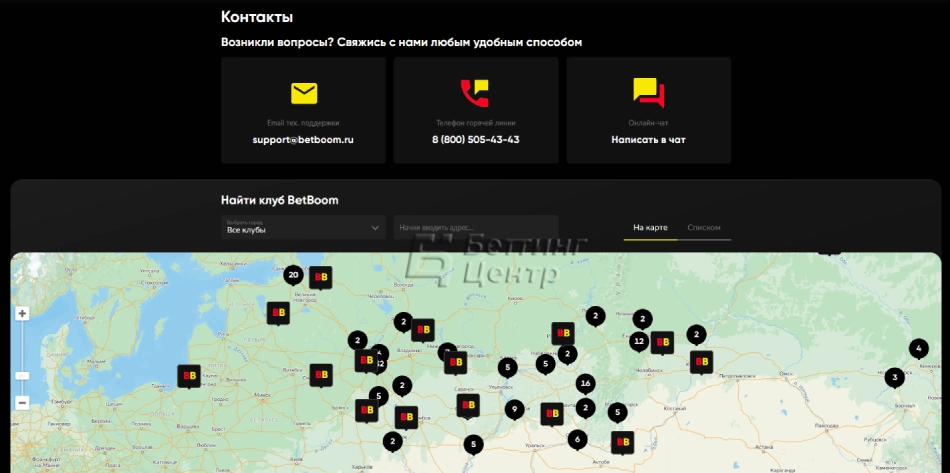Screen dimensions: 950x473
Task: Click Написать в чат
Action: pos(648,140)
